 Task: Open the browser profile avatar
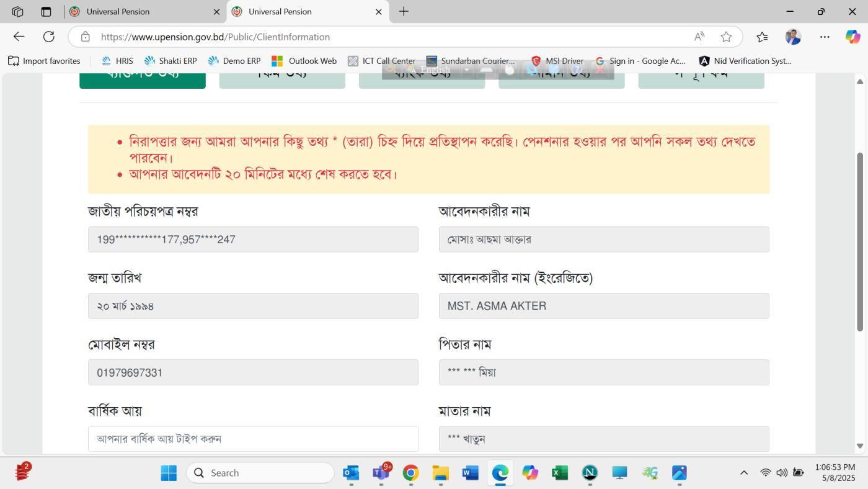tap(793, 37)
